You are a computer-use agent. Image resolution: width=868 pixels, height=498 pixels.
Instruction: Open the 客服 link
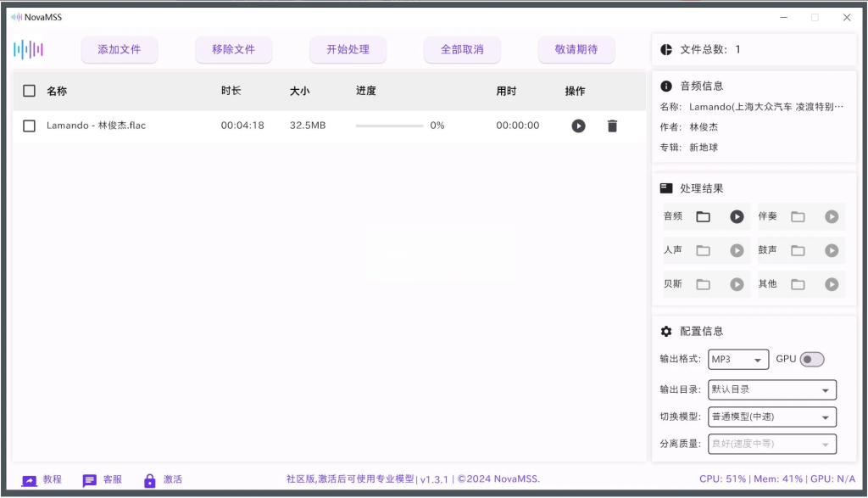click(x=113, y=479)
